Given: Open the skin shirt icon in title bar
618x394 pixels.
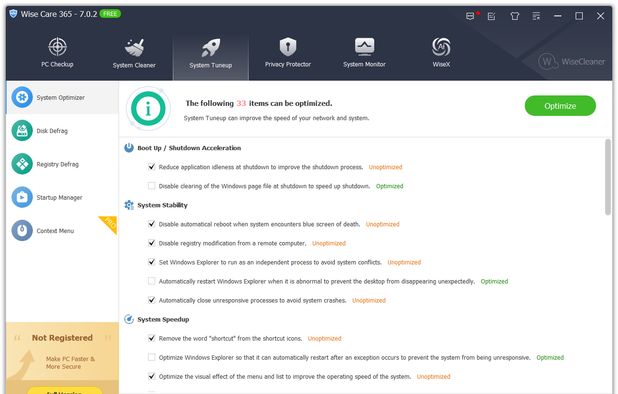Looking at the screenshot, I should click(515, 16).
